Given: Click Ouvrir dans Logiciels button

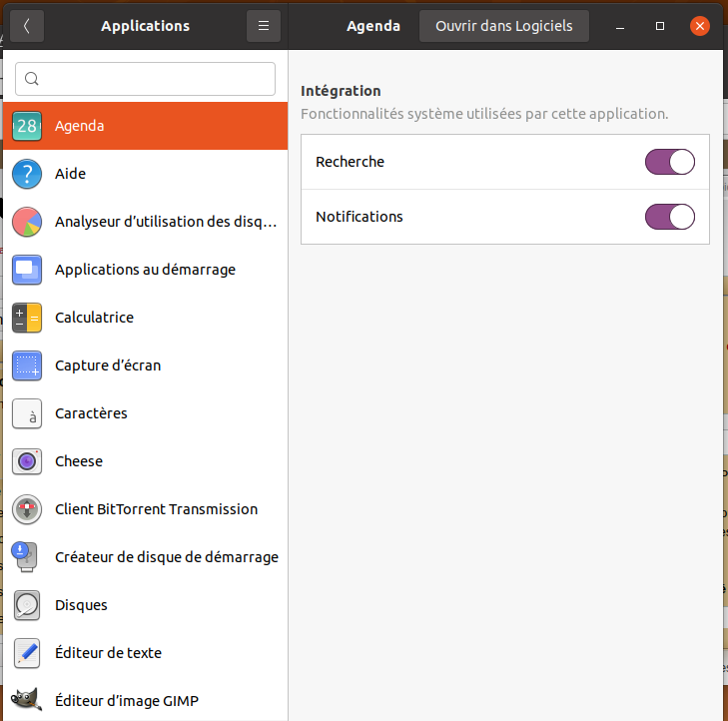Looking at the screenshot, I should (x=503, y=26).
